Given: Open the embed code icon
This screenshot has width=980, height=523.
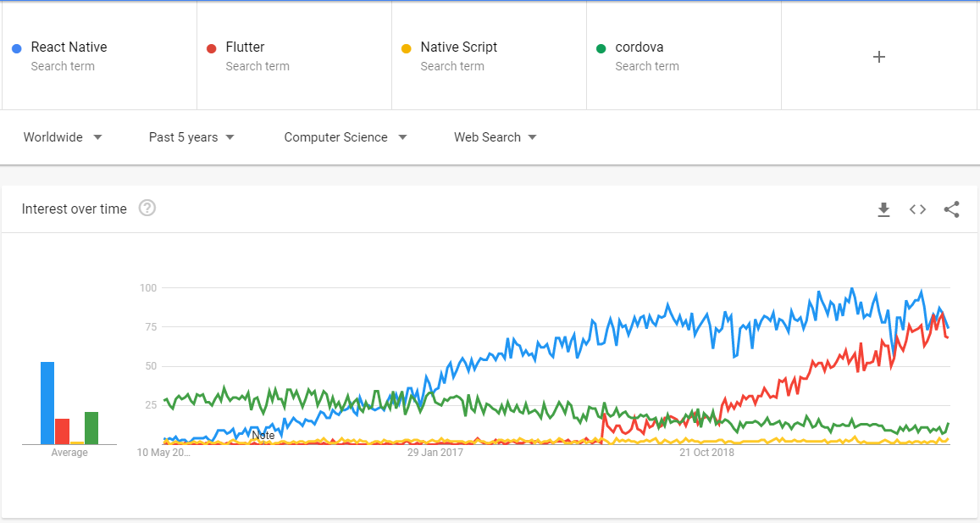Looking at the screenshot, I should tap(917, 209).
